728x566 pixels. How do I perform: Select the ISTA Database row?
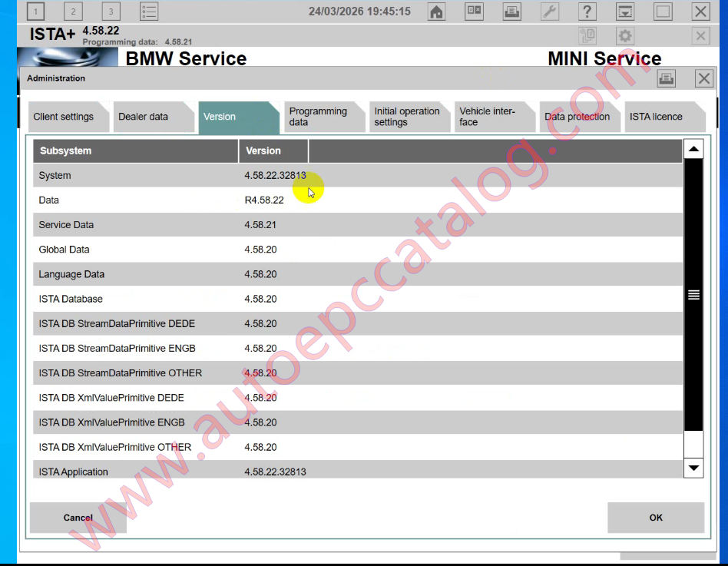(230, 299)
